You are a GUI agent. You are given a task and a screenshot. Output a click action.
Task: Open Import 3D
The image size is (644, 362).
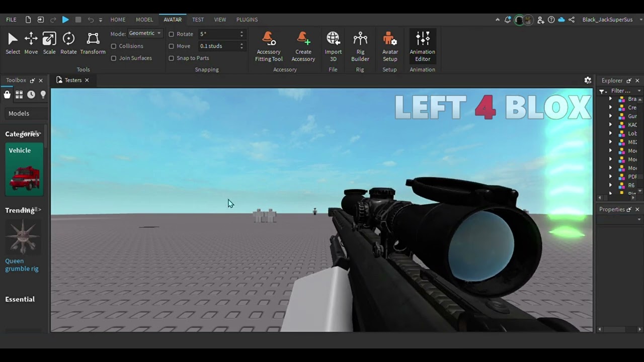(x=333, y=47)
